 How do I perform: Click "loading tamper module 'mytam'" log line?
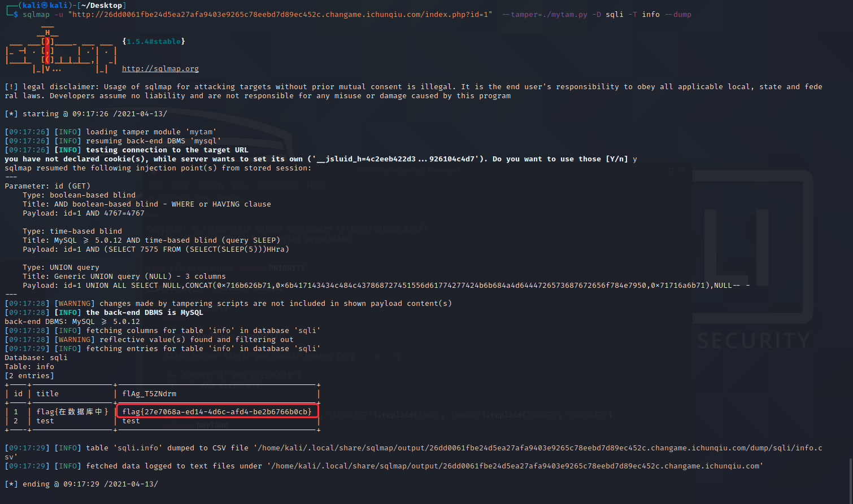[111, 132]
